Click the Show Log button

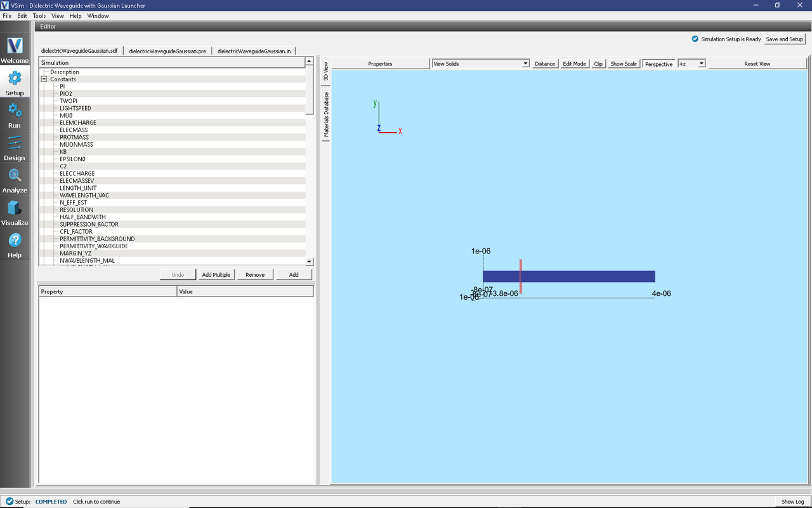click(792, 502)
